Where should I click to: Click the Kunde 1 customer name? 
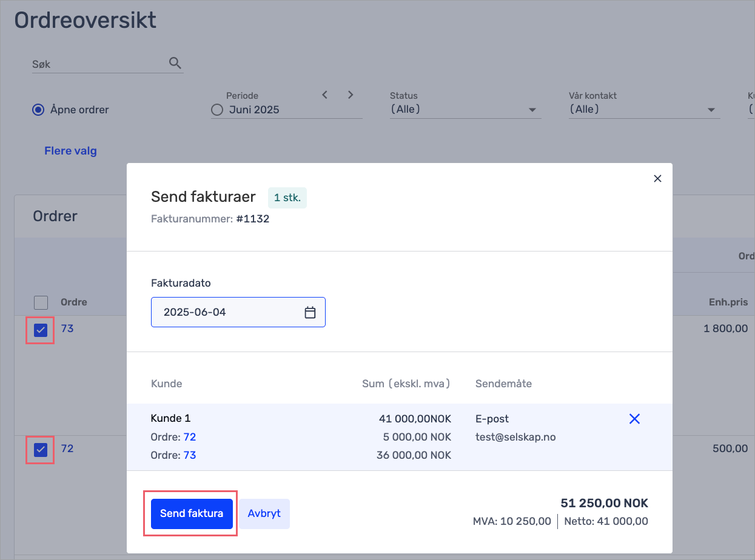[170, 418]
